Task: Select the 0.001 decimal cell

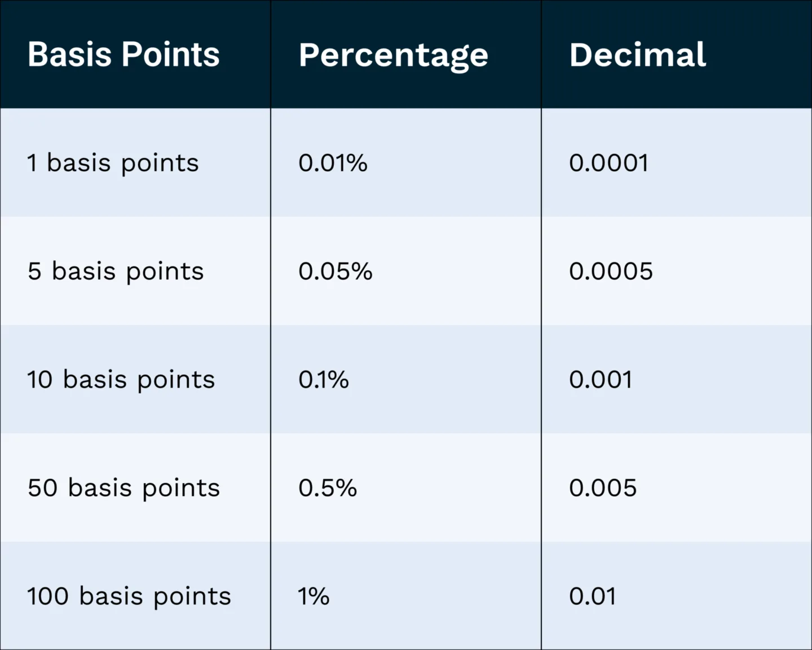Action: click(x=601, y=380)
